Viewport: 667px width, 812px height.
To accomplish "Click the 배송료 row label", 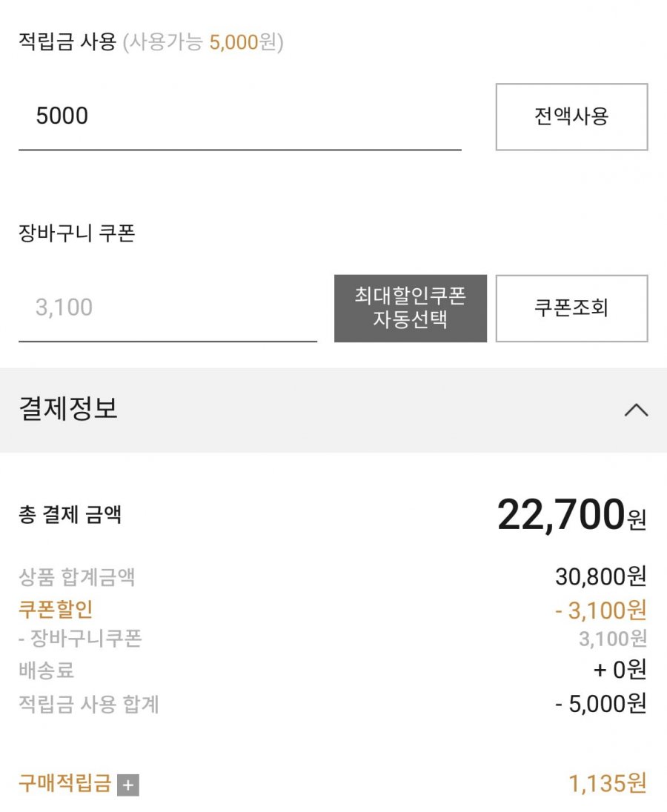I will (46, 670).
